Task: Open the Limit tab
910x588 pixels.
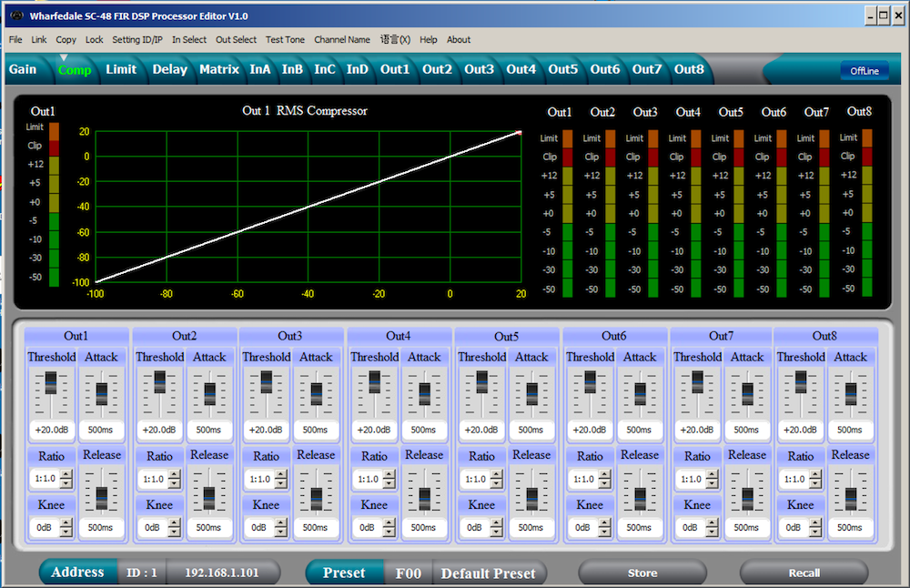Action: point(121,68)
